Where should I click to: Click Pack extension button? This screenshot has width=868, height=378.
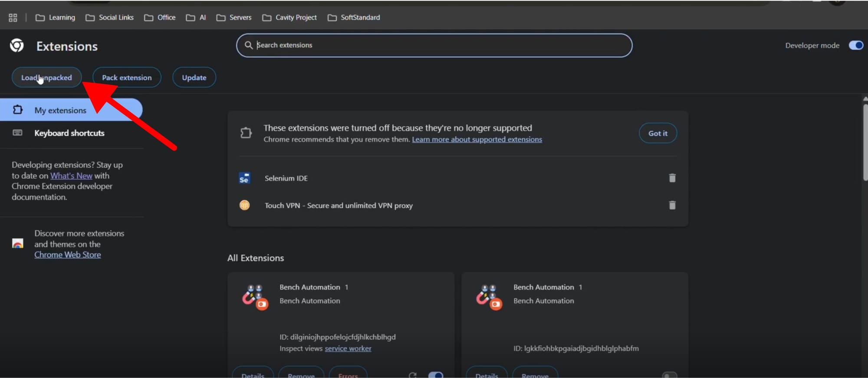click(127, 78)
